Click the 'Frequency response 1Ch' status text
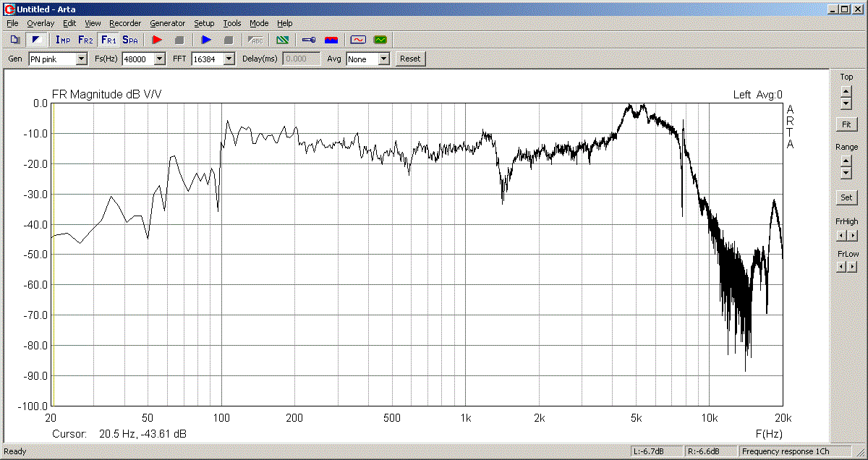The image size is (868, 460). tap(786, 451)
